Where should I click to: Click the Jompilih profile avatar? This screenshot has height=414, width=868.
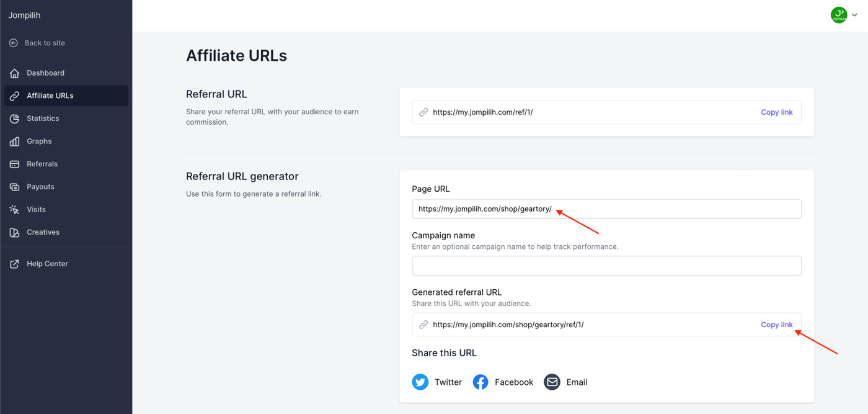(839, 16)
